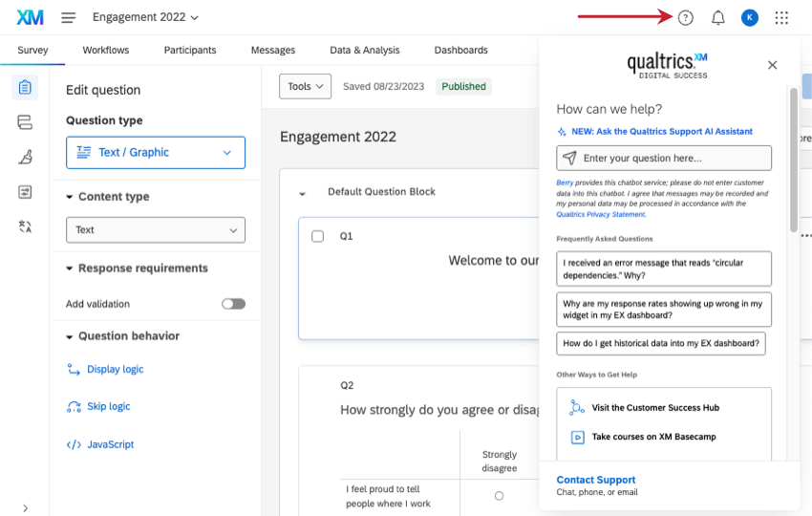Viewport: 812px width, 516px height.
Task: Check the Q1 question checkbox
Action: [317, 236]
